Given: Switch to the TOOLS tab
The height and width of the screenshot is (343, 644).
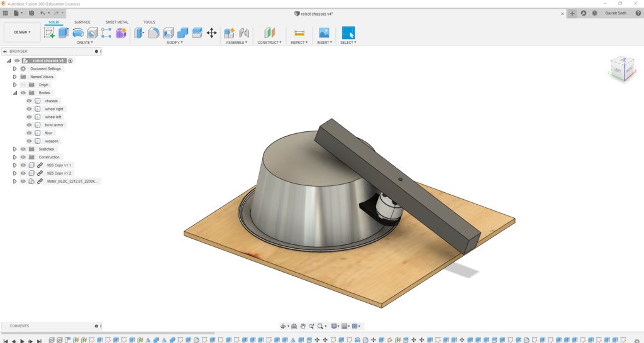Looking at the screenshot, I should tap(149, 22).
